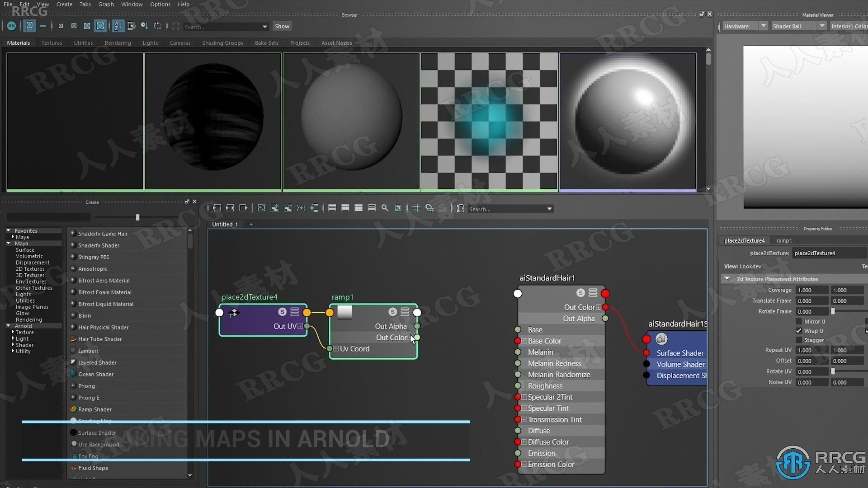Click the Create button in node panel
Screen dimensions: 868x488
pyautogui.click(x=92, y=202)
